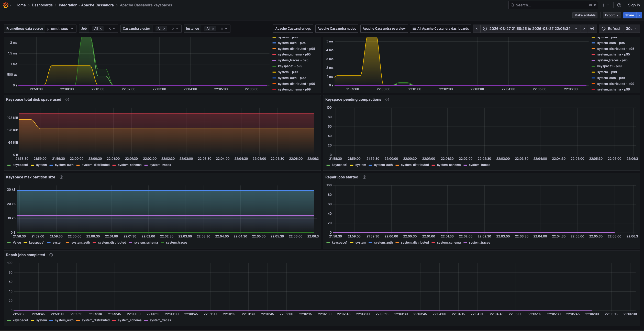
Task: Toggle keyspace1 series in disk space legend
Action: pos(20,165)
